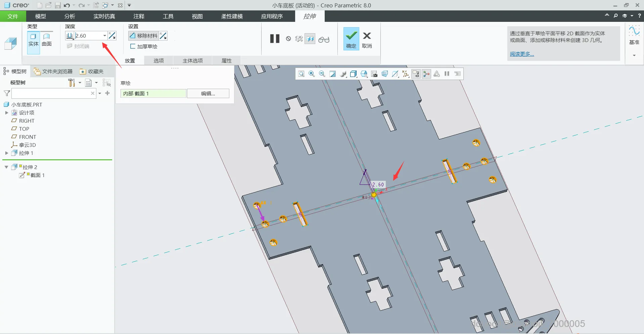
Task: Click the glasses verify preview icon
Action: click(324, 40)
